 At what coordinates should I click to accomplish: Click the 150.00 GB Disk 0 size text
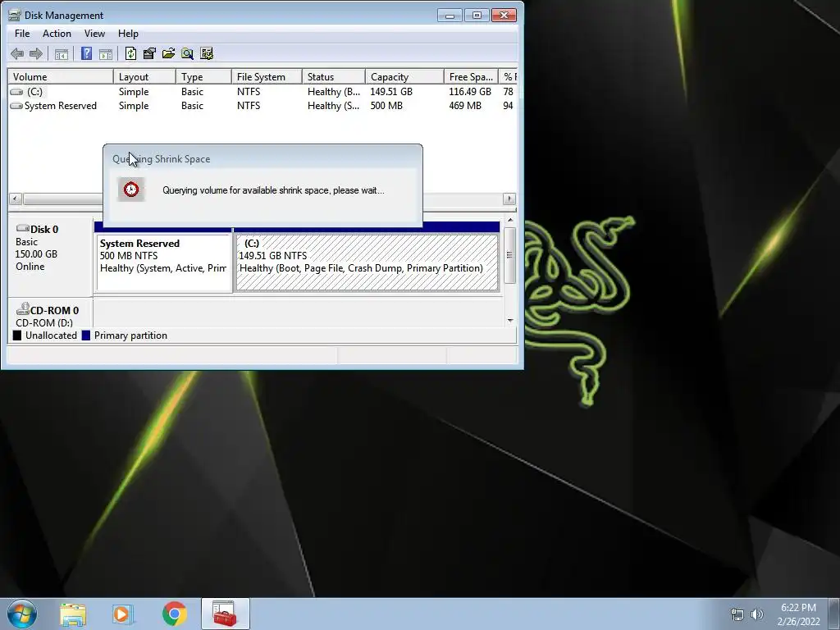(x=36, y=254)
